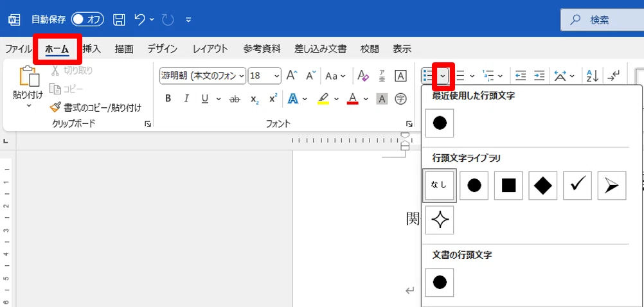Click the increase indent icon
The height and width of the screenshot is (307, 644).
coord(539,76)
